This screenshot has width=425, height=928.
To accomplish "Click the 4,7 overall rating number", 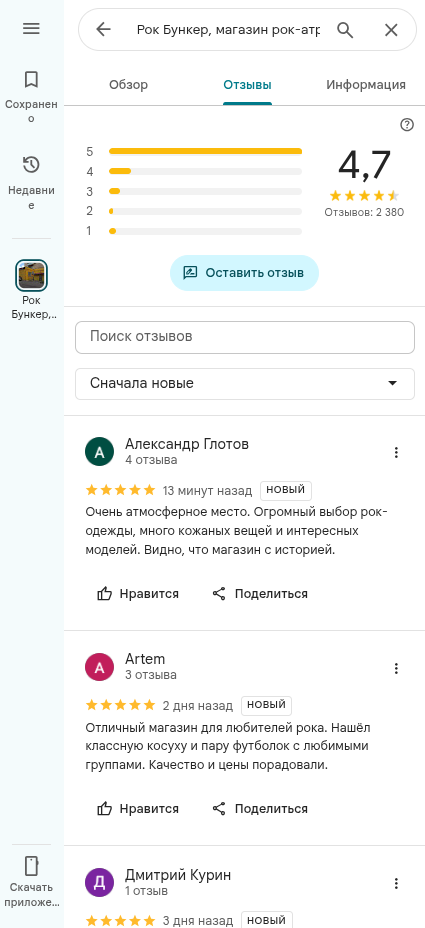I will click(x=365, y=165).
